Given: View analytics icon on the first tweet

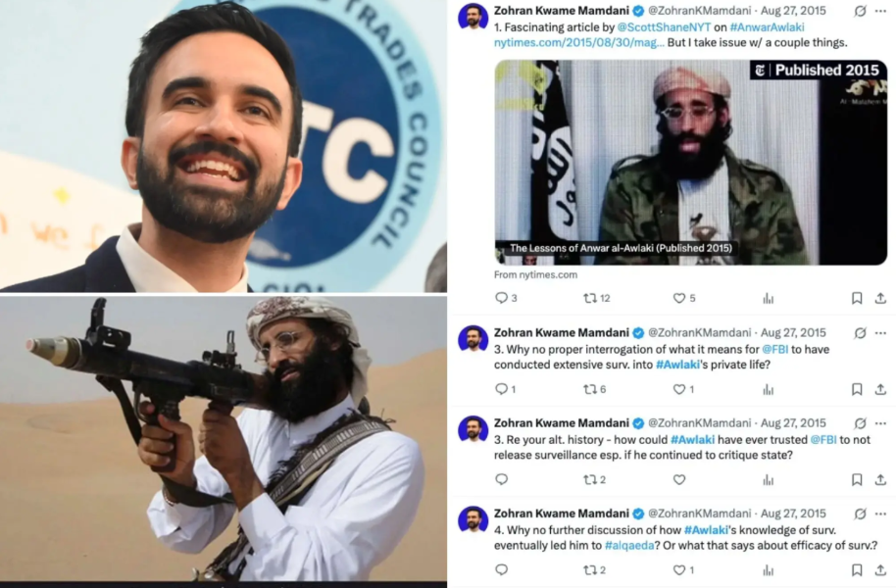Looking at the screenshot, I should (768, 298).
